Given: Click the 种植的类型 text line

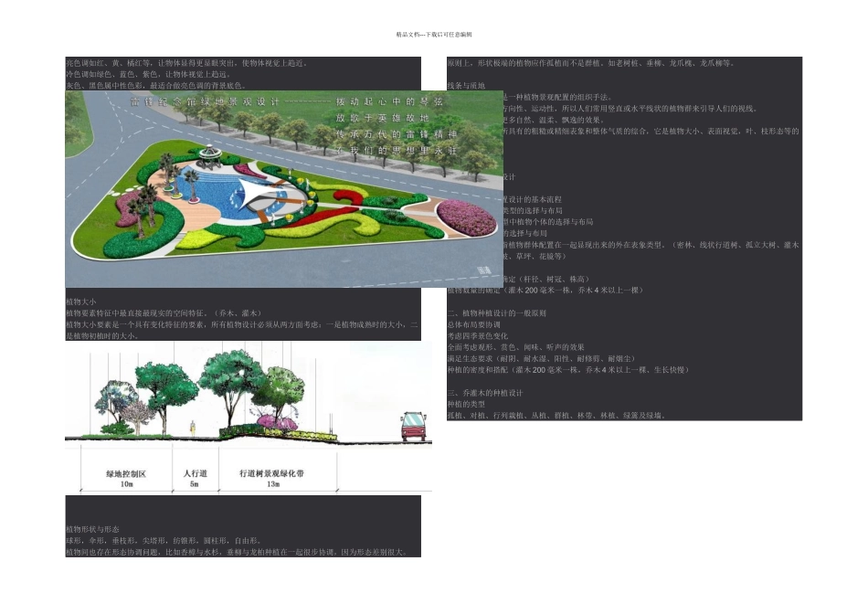Looking at the screenshot, I should pyautogui.click(x=465, y=404).
